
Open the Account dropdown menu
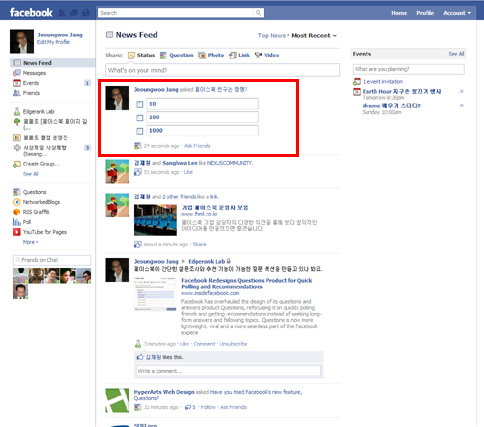457,13
